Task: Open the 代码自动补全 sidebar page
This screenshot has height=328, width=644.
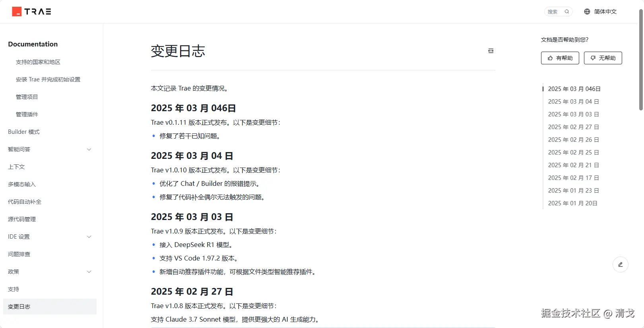Action: pos(25,202)
